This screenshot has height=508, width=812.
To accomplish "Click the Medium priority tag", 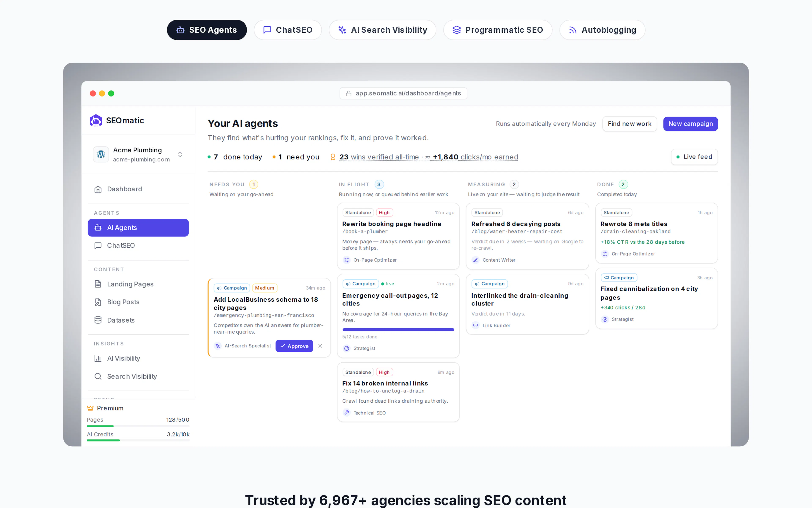I will click(264, 288).
